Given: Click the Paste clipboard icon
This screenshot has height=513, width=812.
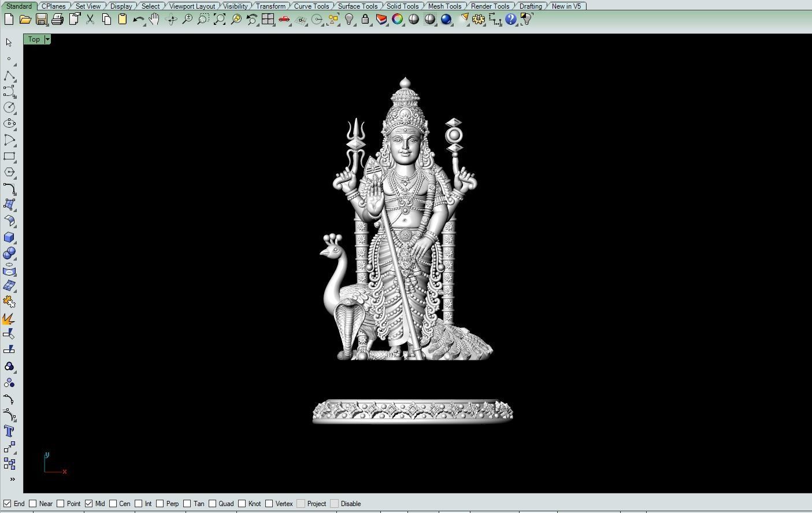Looking at the screenshot, I should pyautogui.click(x=123, y=19).
